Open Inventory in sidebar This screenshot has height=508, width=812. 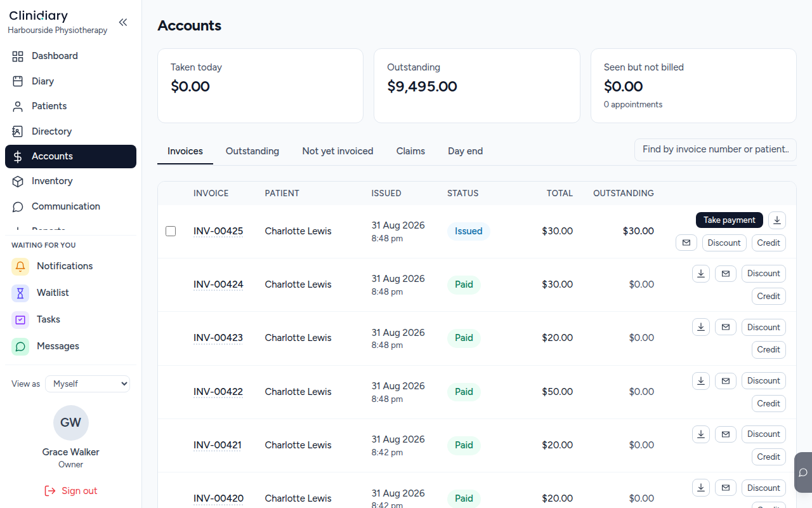tap(70, 181)
